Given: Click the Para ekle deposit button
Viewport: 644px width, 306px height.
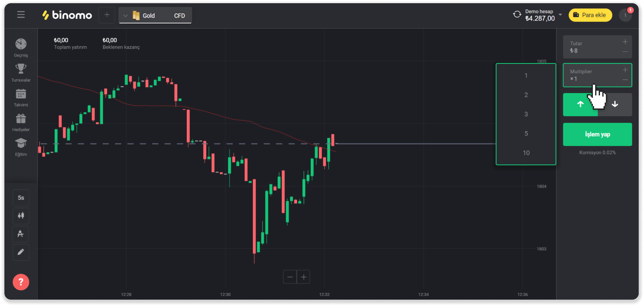Looking at the screenshot, I should 590,15.
